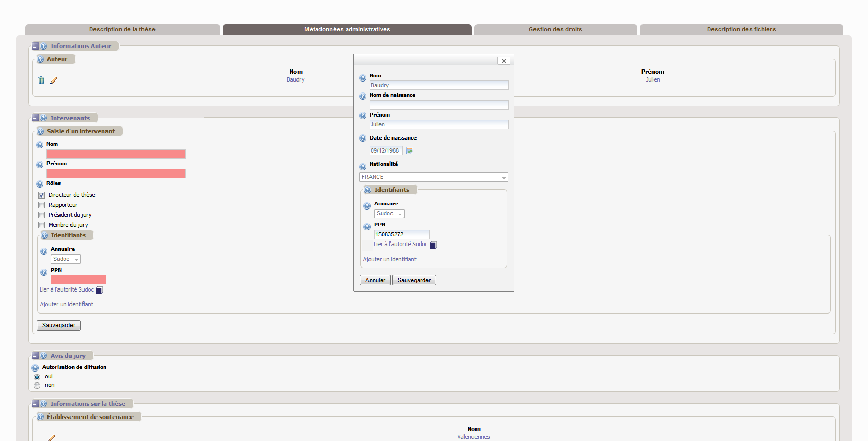Viewport: 868px width, 441px height.
Task: Delete the author with the trash icon
Action: tap(41, 80)
